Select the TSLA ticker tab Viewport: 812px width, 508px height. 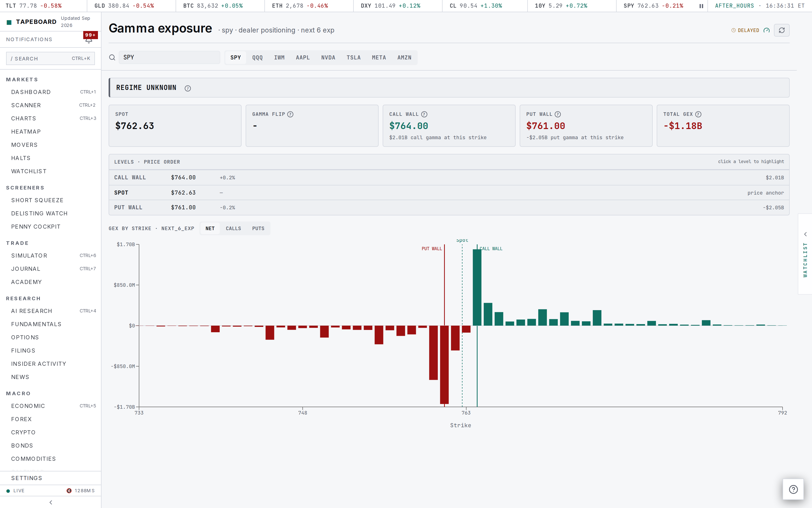click(353, 57)
